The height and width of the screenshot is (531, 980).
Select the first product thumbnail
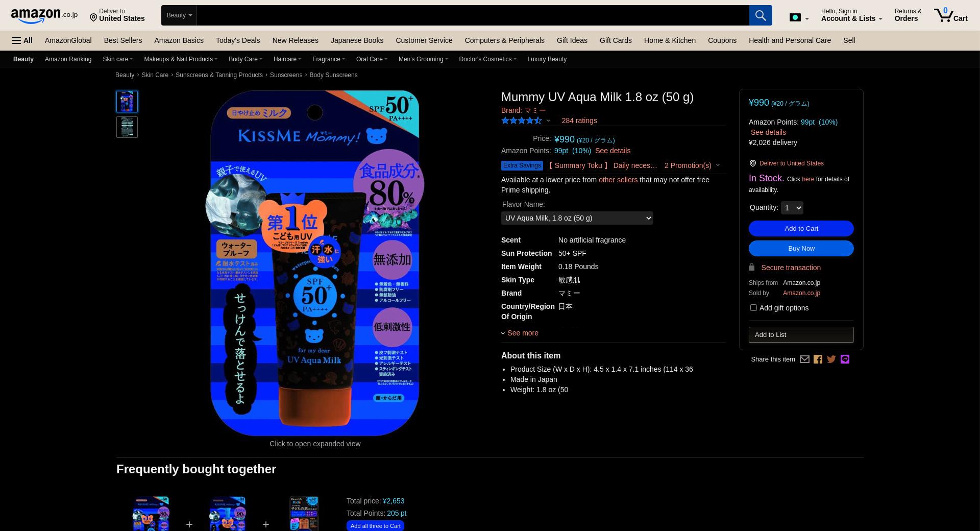(x=127, y=102)
